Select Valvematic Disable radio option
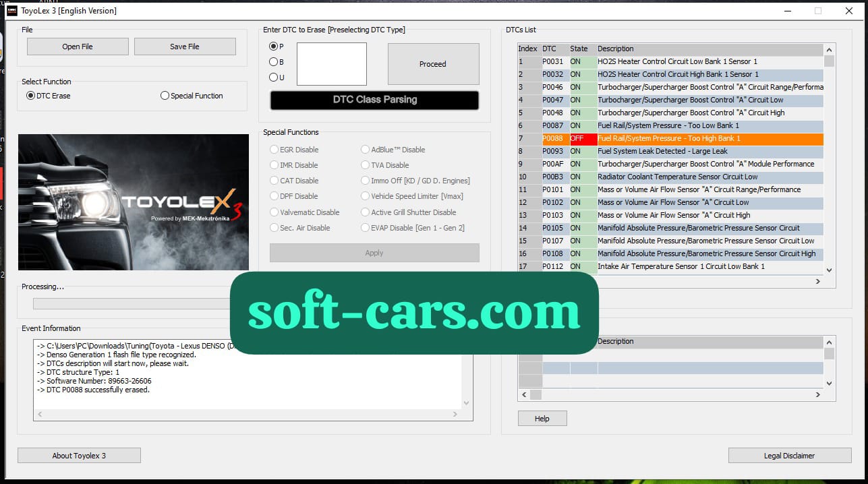This screenshot has height=484, width=868. [x=305, y=212]
